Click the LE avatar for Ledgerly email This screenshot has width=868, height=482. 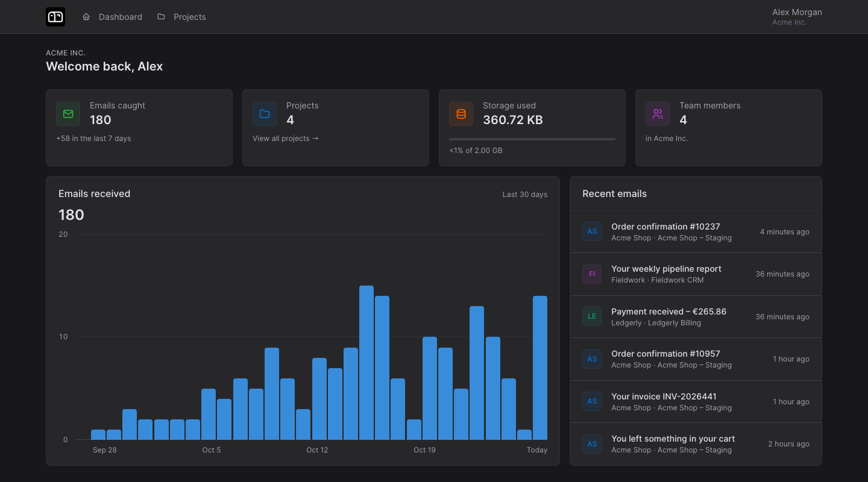[x=592, y=316]
